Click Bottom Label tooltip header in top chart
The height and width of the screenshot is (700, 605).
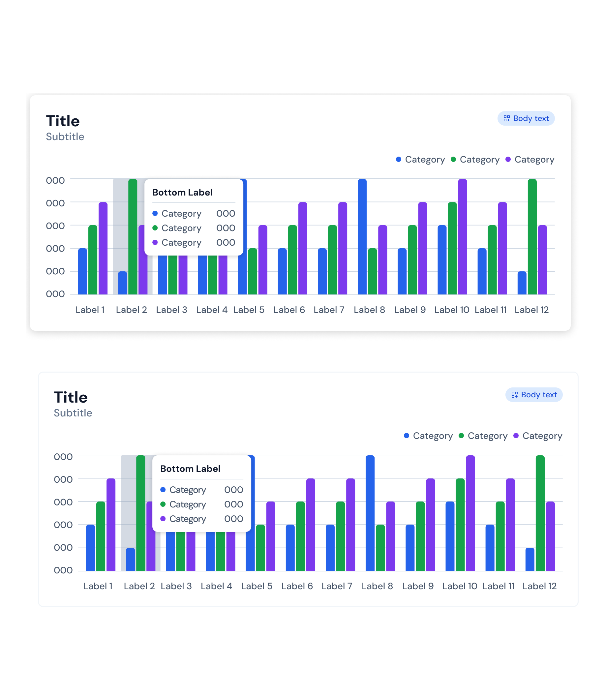182,192
